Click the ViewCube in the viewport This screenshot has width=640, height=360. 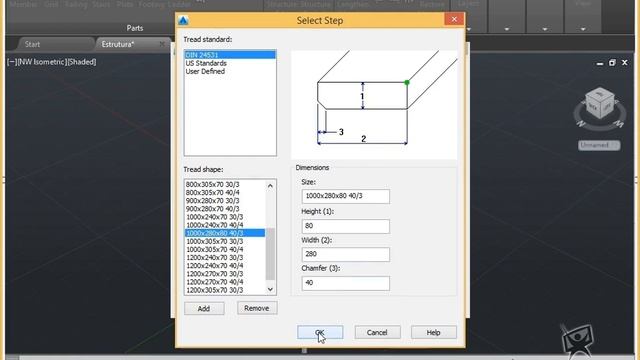(x=600, y=104)
